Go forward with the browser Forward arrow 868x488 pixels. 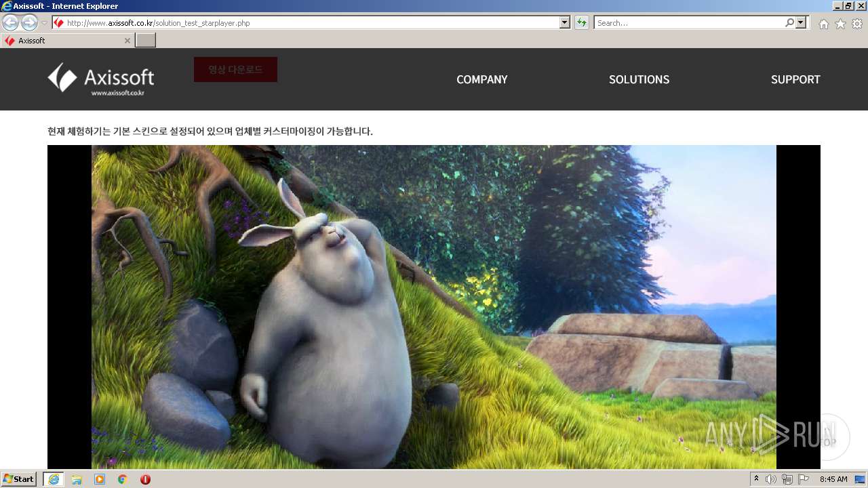coord(29,22)
